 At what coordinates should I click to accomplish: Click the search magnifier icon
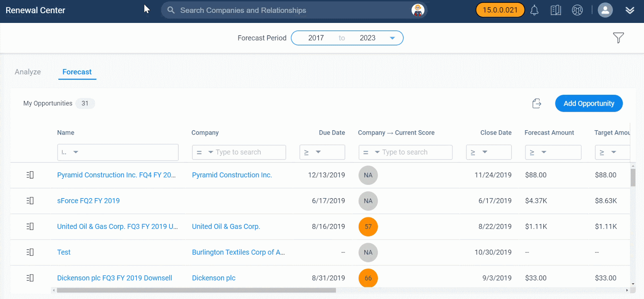click(171, 10)
